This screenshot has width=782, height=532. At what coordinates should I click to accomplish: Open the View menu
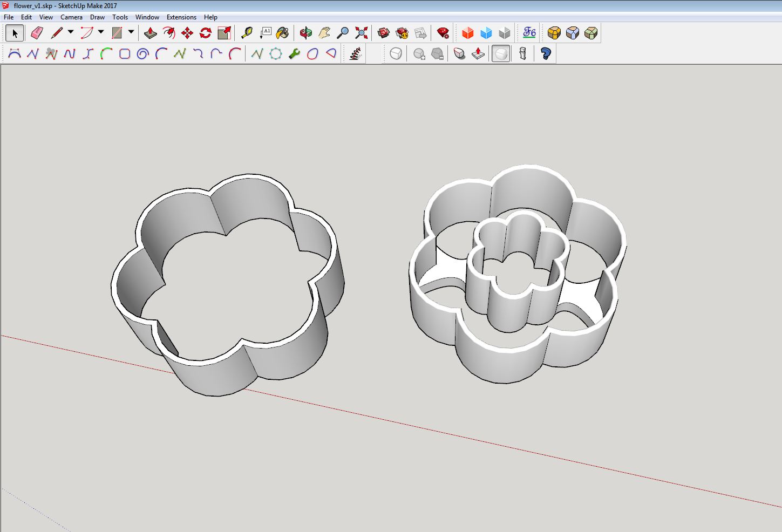pos(46,17)
